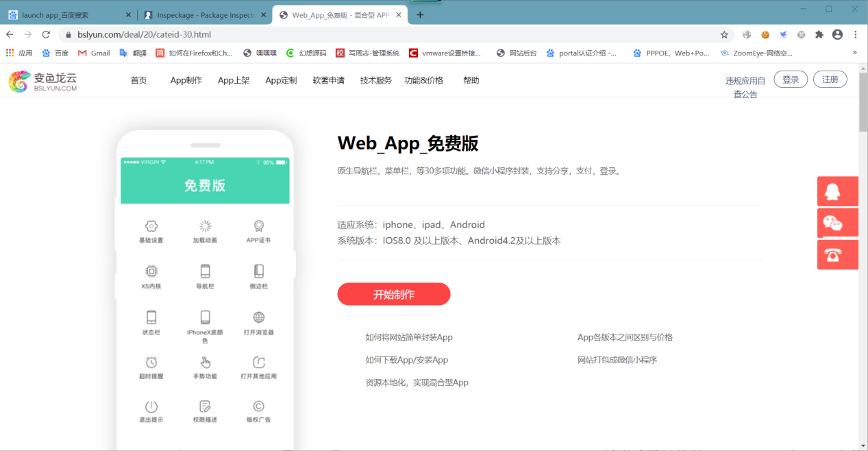Click the 打开浏览器 globe icon
Screen dimensions: 868x451
[x=259, y=317]
